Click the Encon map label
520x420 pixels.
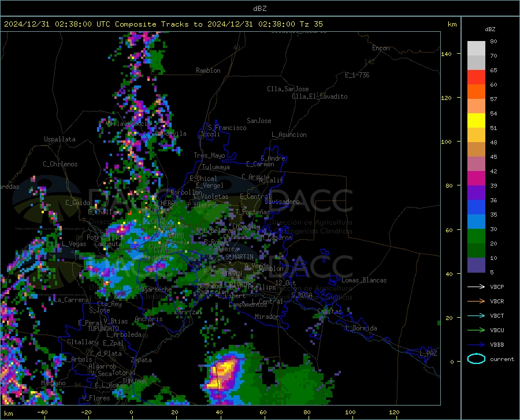coord(381,48)
